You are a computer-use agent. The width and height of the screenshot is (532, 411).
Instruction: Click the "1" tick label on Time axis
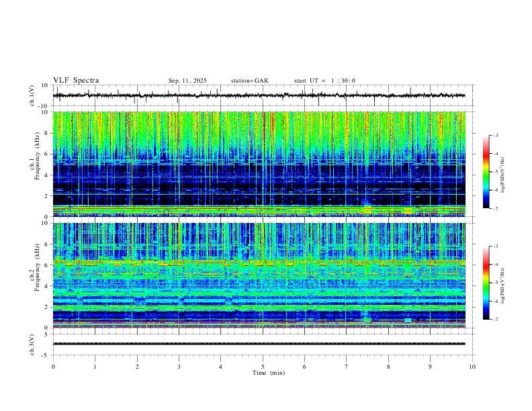95,367
